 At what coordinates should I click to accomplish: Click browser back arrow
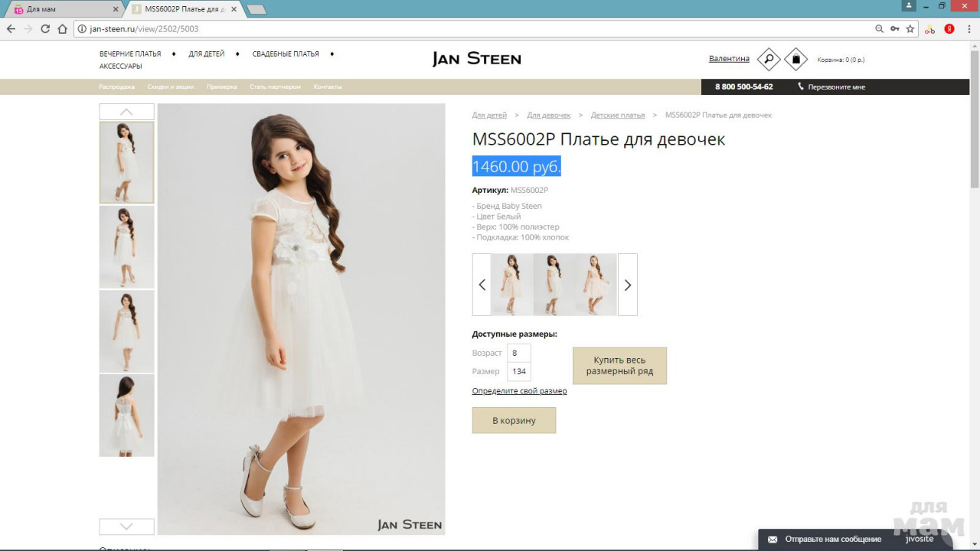[x=11, y=29]
